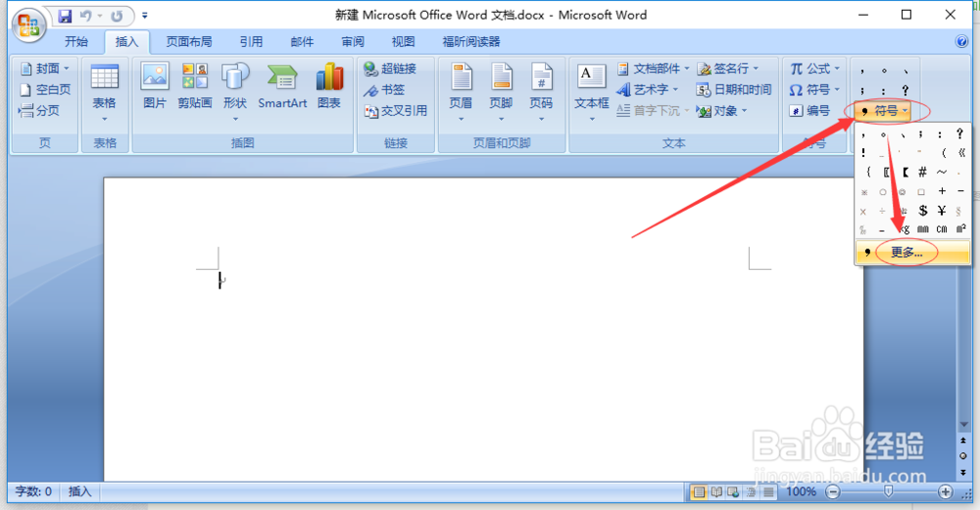Insert the « symbol from the panel
This screenshot has width=980, height=510.
[960, 153]
